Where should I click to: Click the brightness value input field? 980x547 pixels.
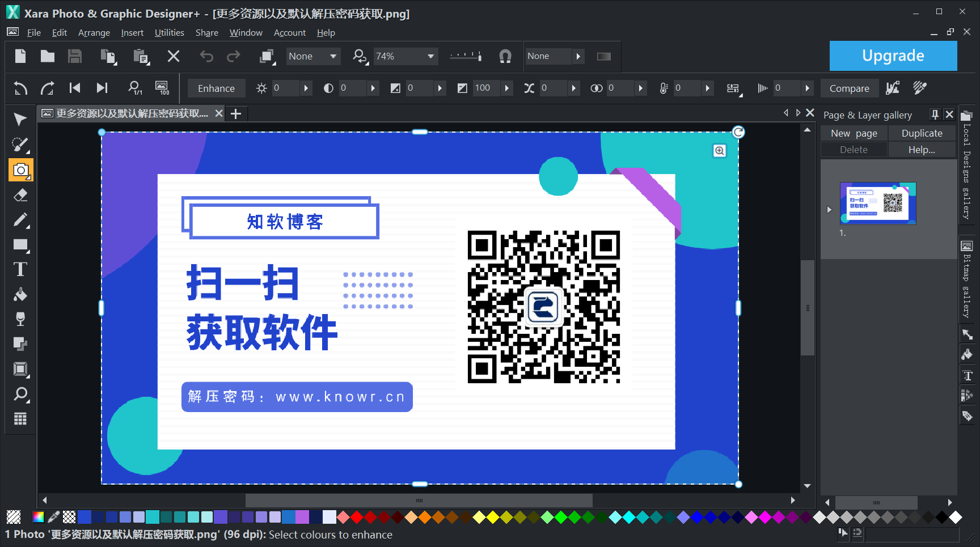[285, 88]
